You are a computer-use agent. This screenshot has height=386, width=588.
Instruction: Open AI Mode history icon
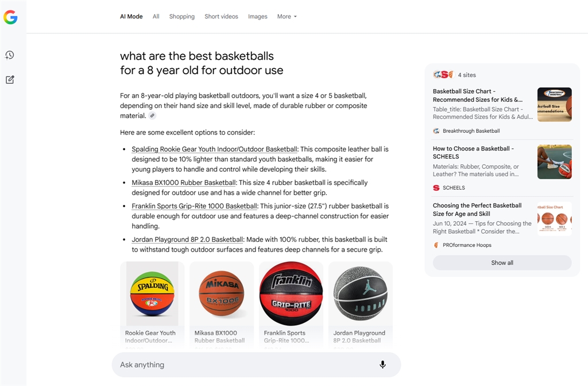coord(10,55)
